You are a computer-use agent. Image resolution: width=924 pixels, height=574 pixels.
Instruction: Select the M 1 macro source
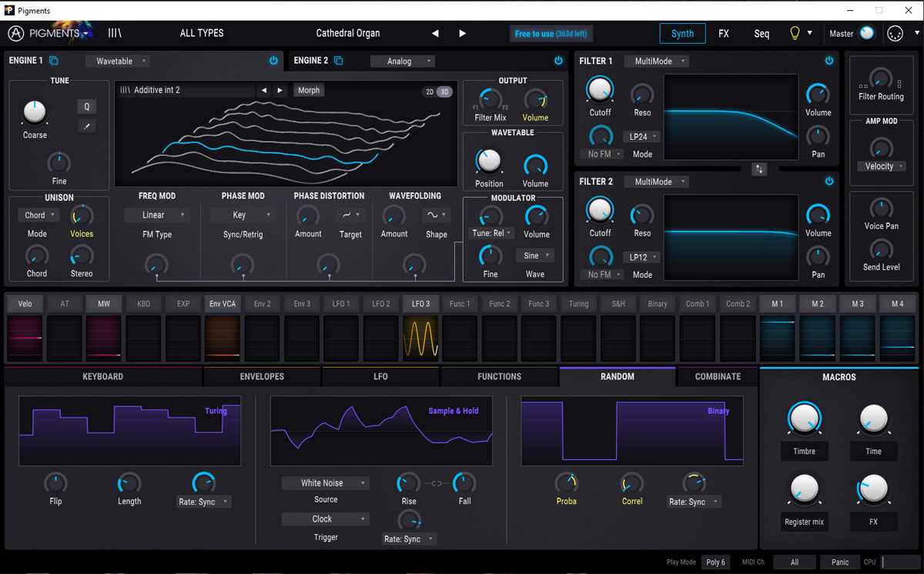tap(778, 304)
